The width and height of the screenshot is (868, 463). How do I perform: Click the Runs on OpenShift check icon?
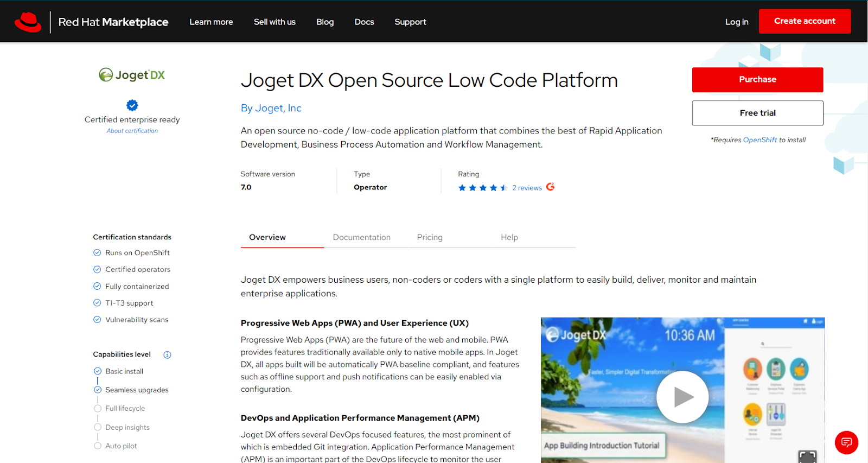pos(97,253)
